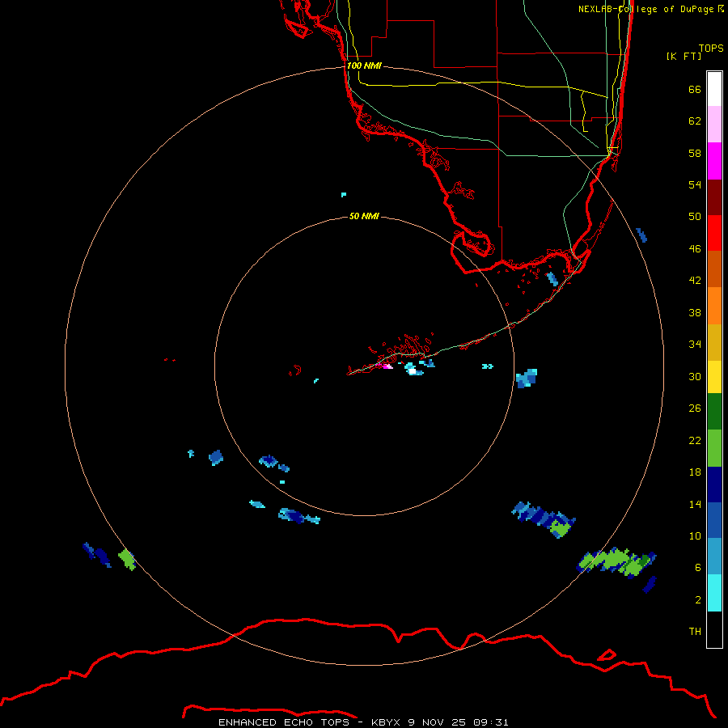Click the legend value 10
Image resolution: width=728 pixels, height=728 pixels.
tap(695, 535)
